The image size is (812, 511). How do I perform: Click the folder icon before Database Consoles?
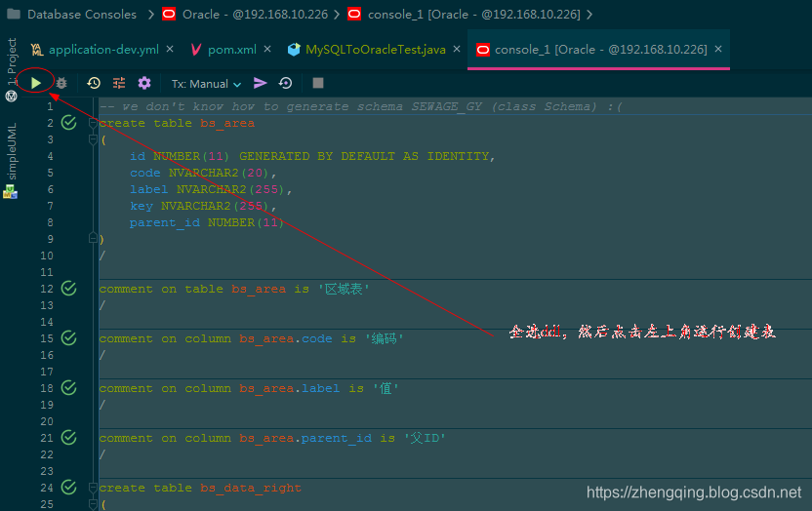click(14, 14)
